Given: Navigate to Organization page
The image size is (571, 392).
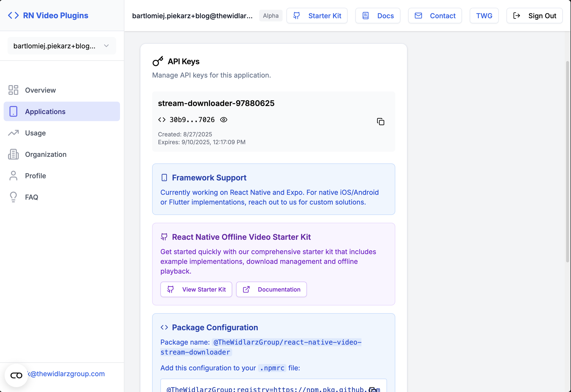Looking at the screenshot, I should click(x=62, y=154).
